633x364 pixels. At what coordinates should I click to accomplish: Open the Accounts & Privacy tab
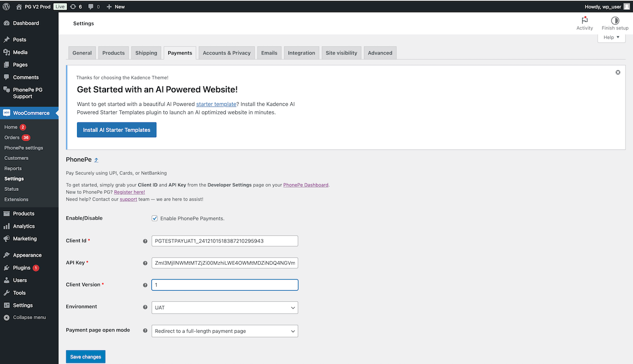[x=226, y=53]
